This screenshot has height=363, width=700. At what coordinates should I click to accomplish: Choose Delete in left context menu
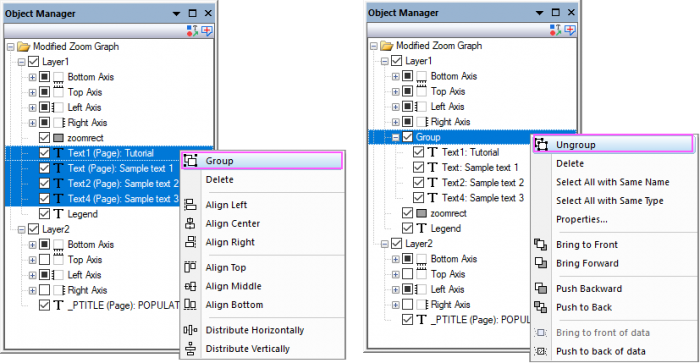click(262, 179)
